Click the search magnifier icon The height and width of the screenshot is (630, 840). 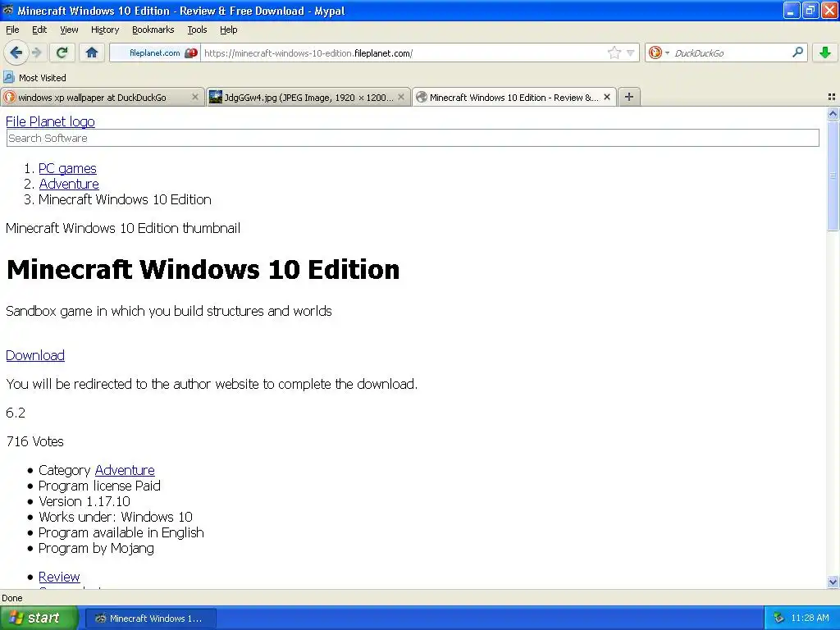pos(797,52)
